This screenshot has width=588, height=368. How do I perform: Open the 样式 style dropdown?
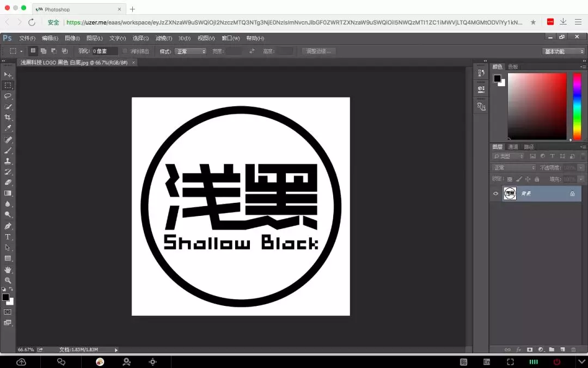190,51
